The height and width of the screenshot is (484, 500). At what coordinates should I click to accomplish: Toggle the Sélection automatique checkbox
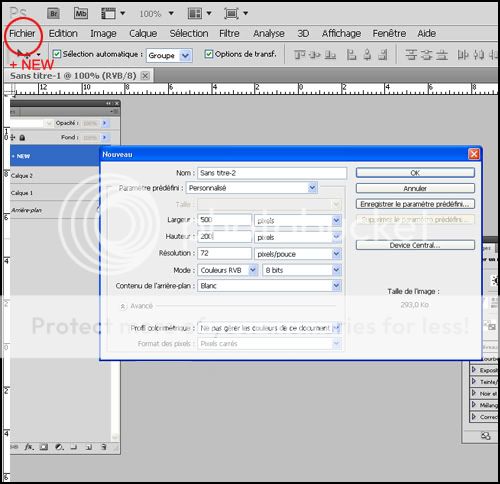[57, 54]
